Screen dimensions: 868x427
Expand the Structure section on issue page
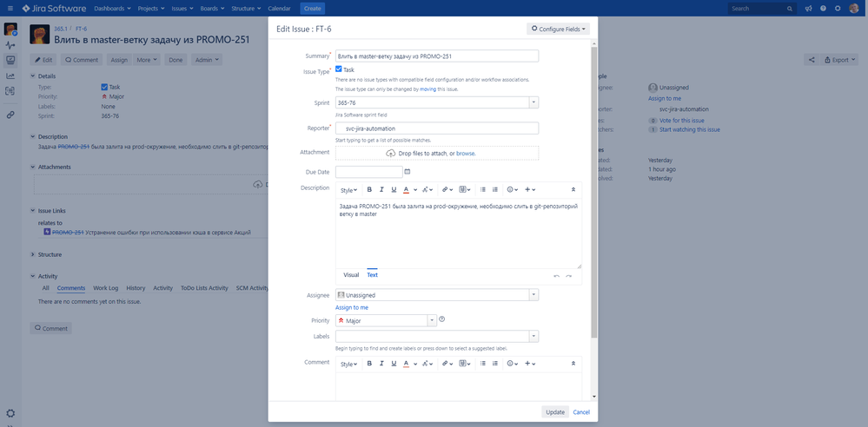pos(33,255)
